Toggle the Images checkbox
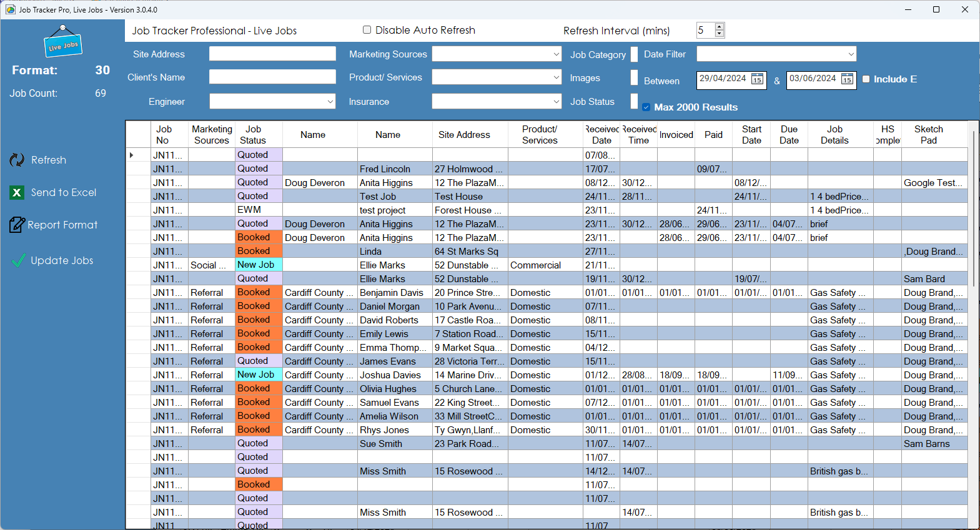980x530 pixels. coord(635,77)
